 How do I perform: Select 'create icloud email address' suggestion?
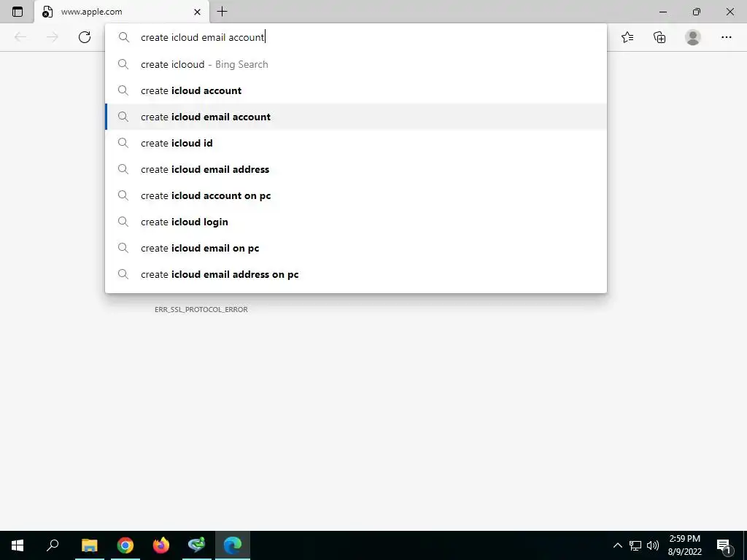coord(356,169)
